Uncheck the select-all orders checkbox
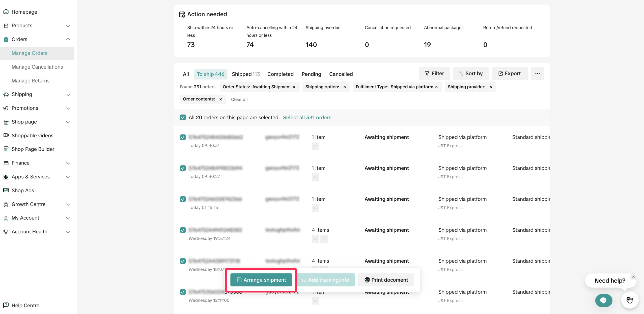The width and height of the screenshot is (644, 314). (183, 117)
